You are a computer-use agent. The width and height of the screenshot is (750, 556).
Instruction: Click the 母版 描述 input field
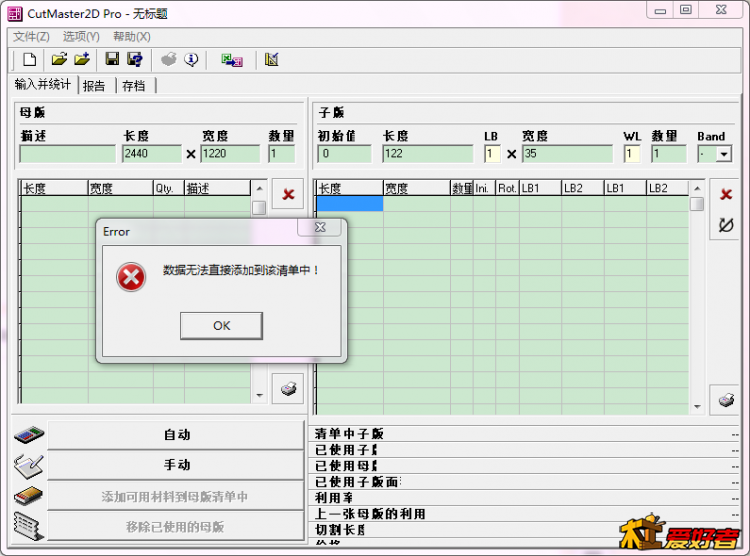click(x=67, y=154)
